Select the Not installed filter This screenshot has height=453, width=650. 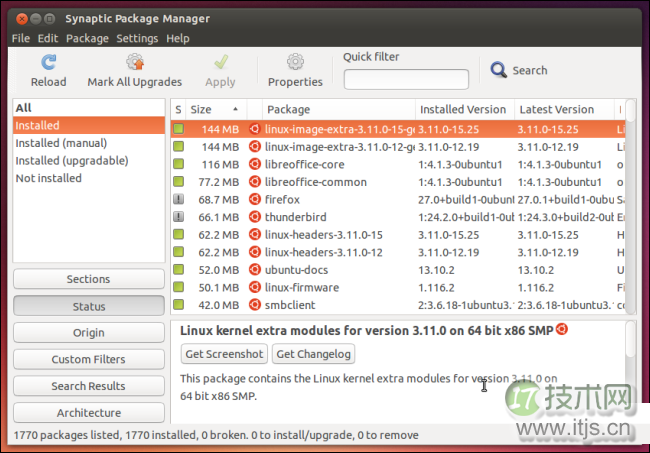tap(89, 178)
